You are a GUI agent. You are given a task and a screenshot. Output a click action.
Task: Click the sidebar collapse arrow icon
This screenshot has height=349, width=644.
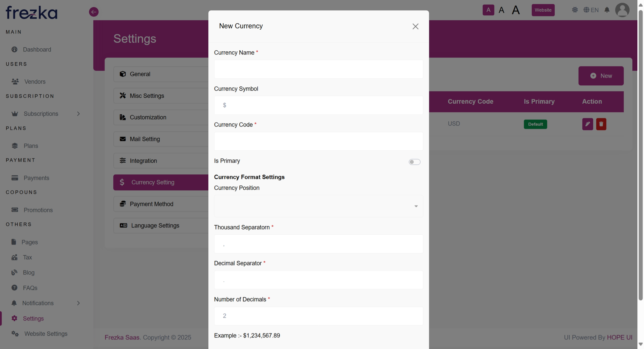[94, 12]
